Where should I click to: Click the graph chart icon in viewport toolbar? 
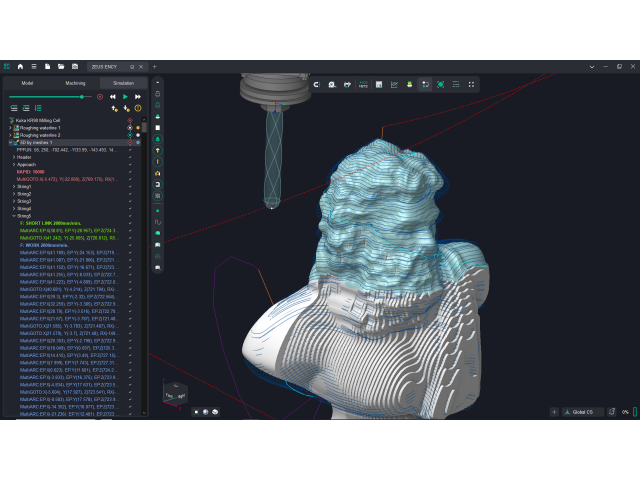394,85
